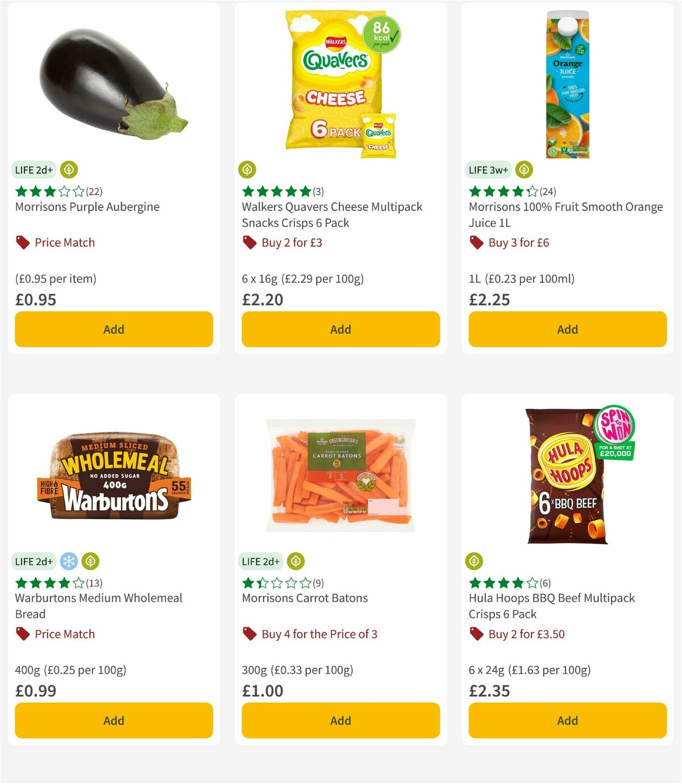Screen dimensions: 682x784
Task: Click the organic leaf icon on the aubergine card
Action: [x=69, y=169]
